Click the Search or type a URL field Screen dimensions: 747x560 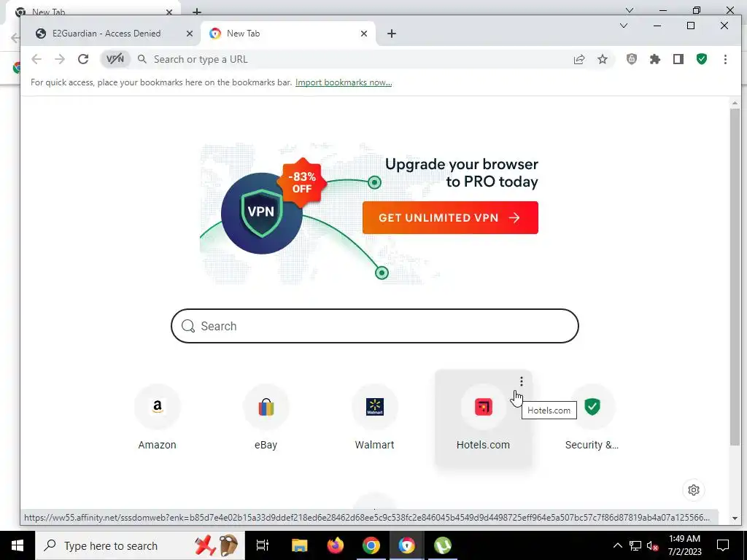click(352, 59)
